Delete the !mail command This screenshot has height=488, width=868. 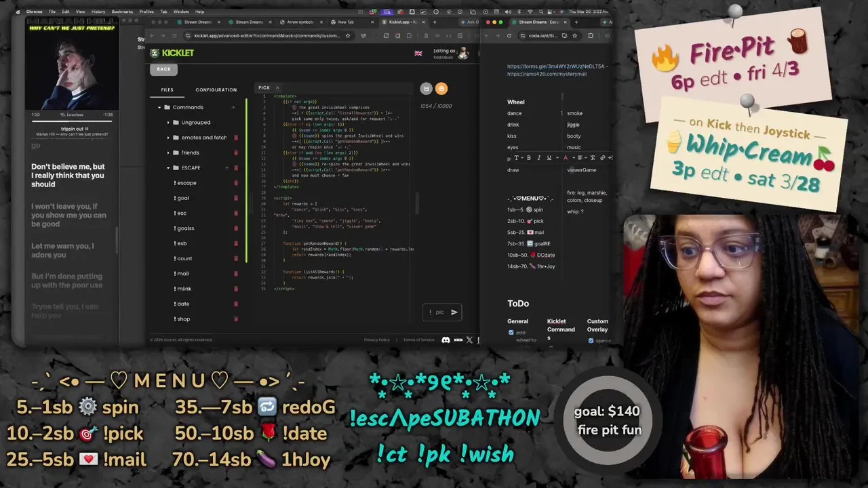point(236,274)
